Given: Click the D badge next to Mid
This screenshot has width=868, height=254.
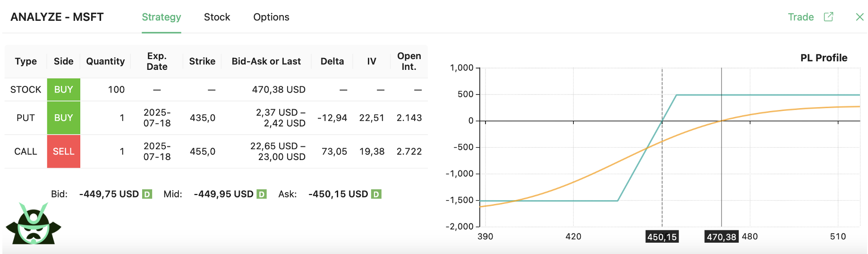Looking at the screenshot, I should point(262,194).
